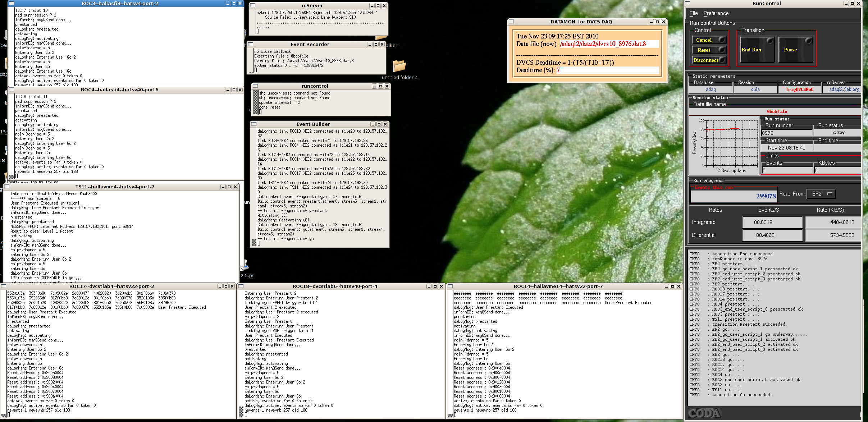Click the Event Builder terminal scrollbar thumb

[254, 243]
